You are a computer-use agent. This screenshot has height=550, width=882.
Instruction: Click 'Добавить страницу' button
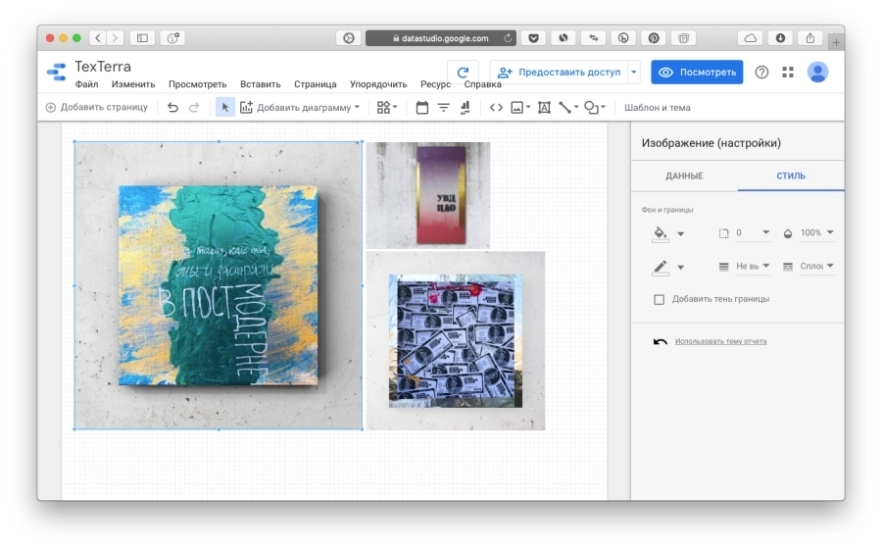click(x=96, y=107)
